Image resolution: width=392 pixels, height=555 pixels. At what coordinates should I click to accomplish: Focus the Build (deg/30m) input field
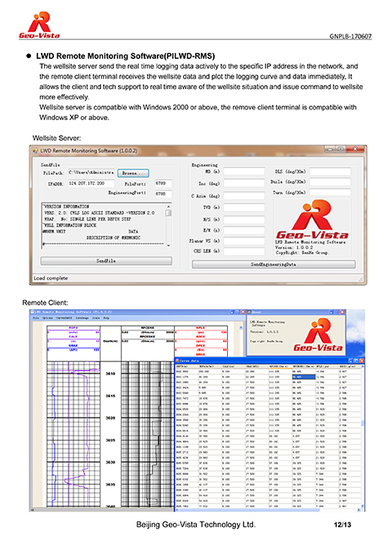tap(330, 182)
